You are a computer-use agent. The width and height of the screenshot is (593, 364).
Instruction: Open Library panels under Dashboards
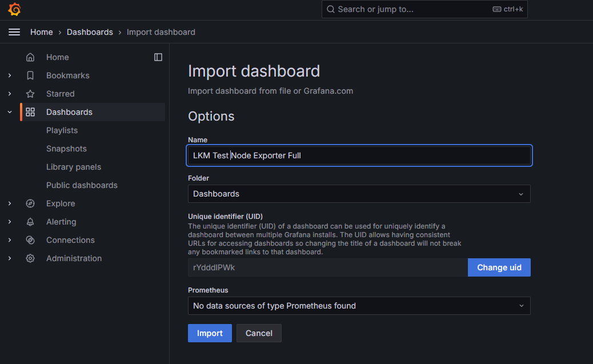pyautogui.click(x=74, y=167)
